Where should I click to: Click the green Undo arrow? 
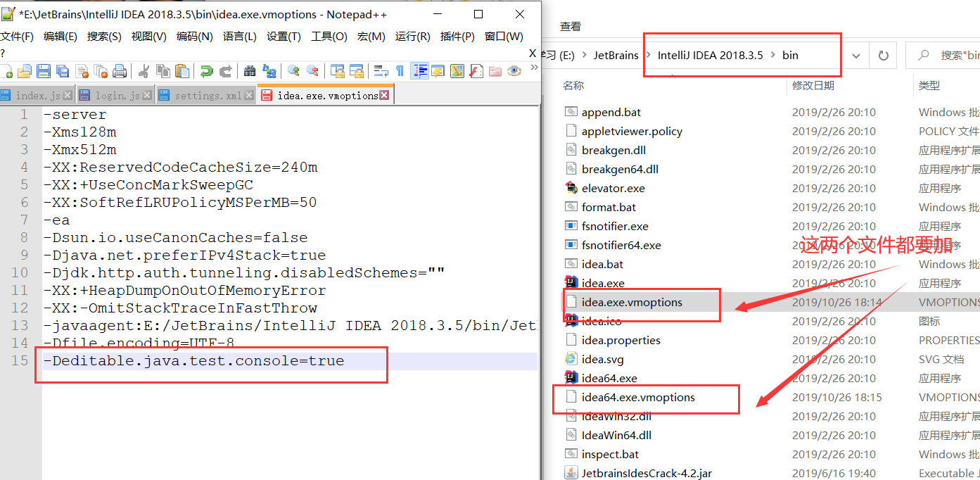tap(206, 71)
